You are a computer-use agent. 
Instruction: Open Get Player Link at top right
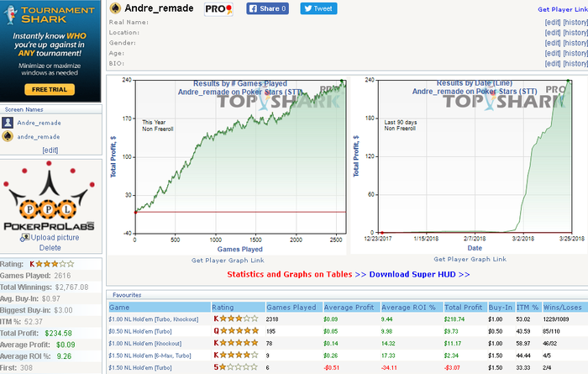tap(563, 9)
